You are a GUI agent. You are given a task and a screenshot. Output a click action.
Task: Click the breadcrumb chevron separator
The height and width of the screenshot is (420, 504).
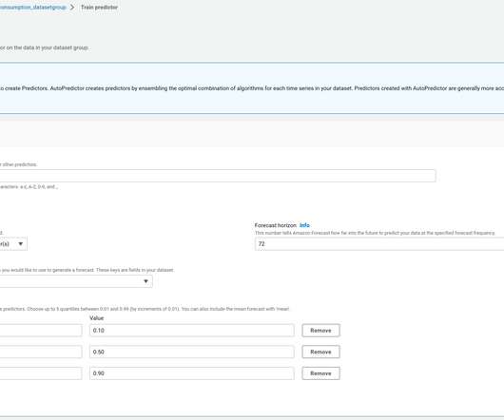click(72, 7)
